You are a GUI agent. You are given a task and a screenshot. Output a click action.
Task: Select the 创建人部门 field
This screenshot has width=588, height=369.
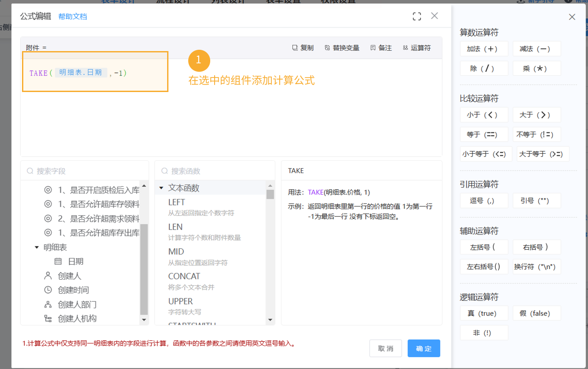coord(70,305)
